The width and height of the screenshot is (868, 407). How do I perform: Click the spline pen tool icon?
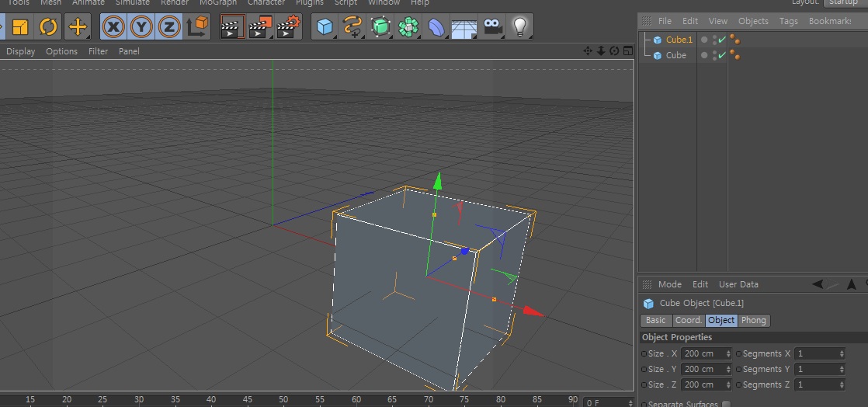pos(352,27)
